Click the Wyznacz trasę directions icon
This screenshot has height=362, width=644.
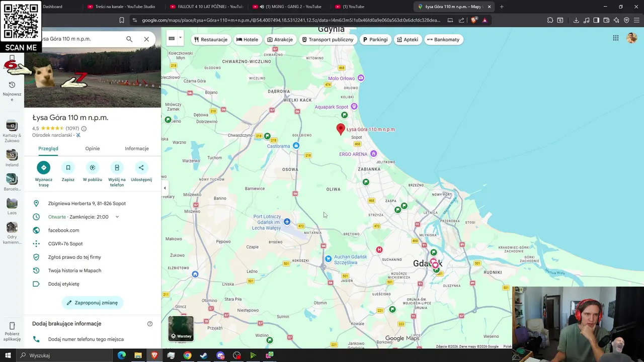[x=43, y=167]
